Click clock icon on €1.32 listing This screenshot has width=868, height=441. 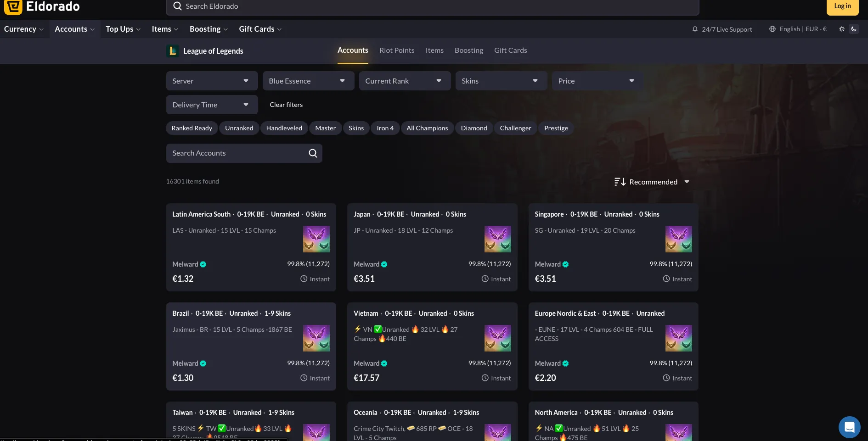coord(304,279)
